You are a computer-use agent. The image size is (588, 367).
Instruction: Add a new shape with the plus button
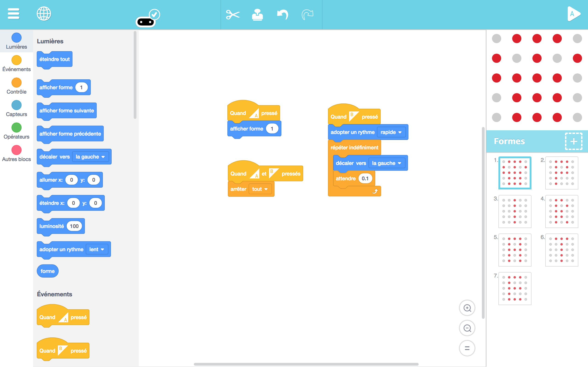574,141
